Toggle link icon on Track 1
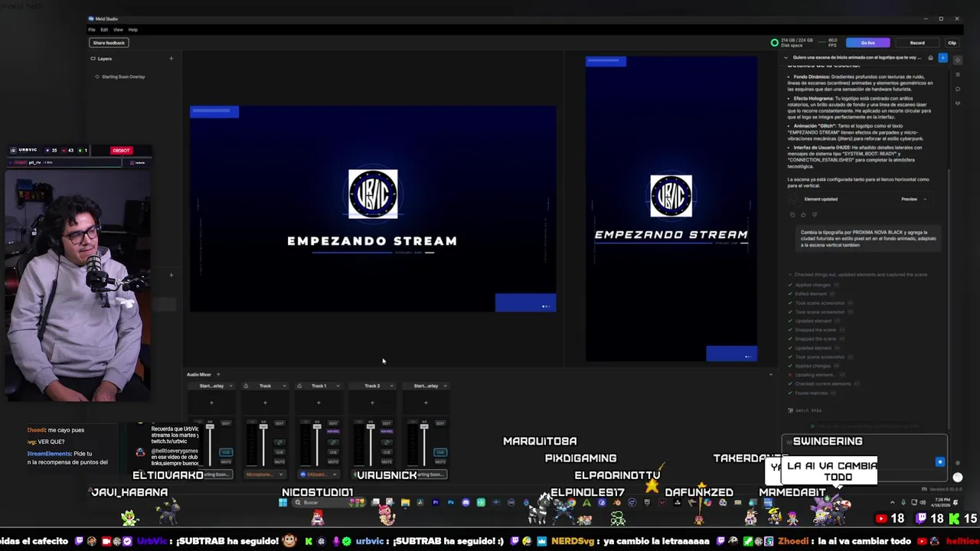This screenshot has width=980, height=551. [333, 442]
